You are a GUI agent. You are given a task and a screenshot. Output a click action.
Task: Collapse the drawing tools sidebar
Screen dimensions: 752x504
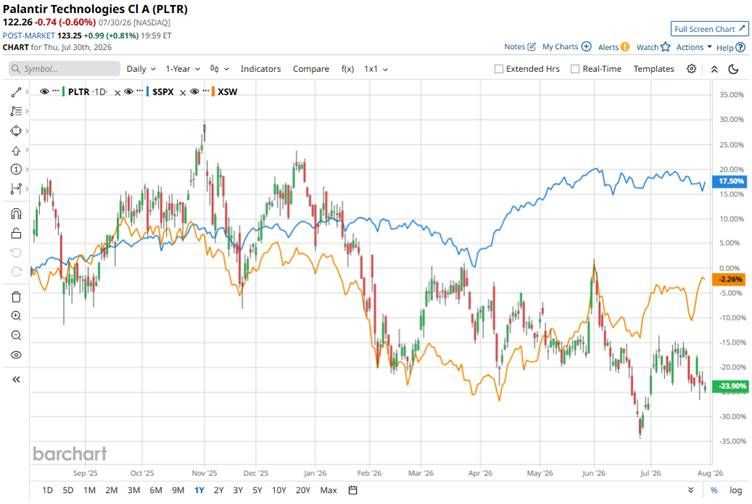[x=16, y=379]
